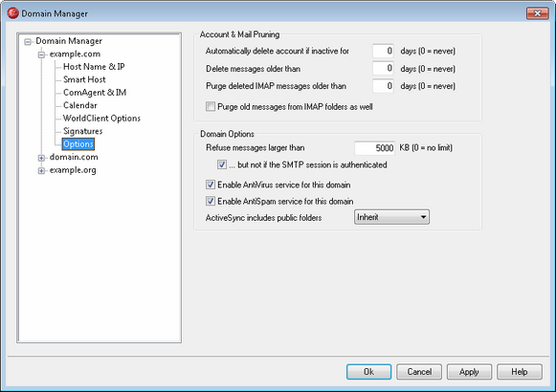
Task: Click the Refuse messages larger than field
Action: [x=374, y=147]
